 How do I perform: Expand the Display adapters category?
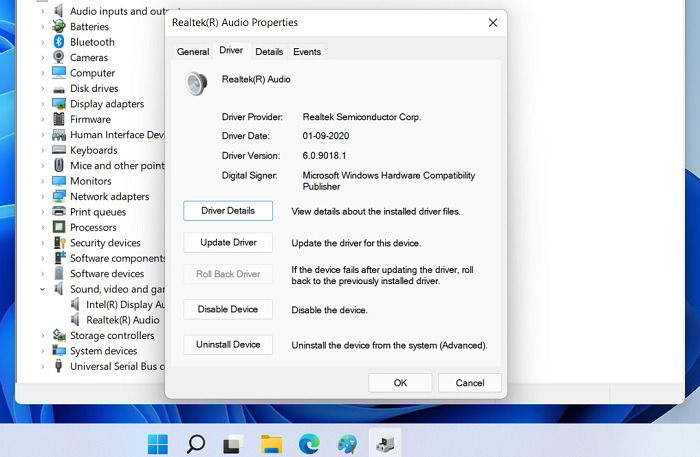click(x=42, y=104)
